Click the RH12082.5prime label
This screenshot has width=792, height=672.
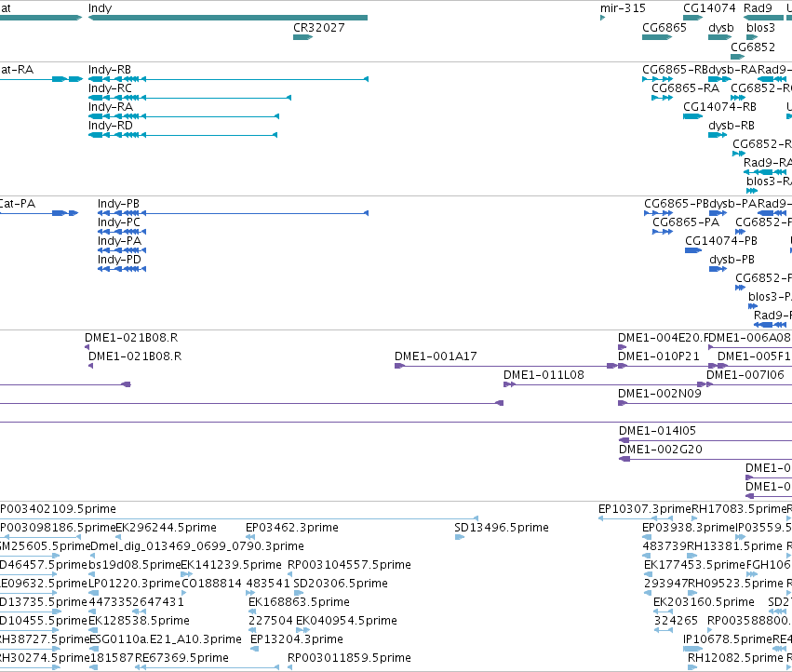click(735, 658)
